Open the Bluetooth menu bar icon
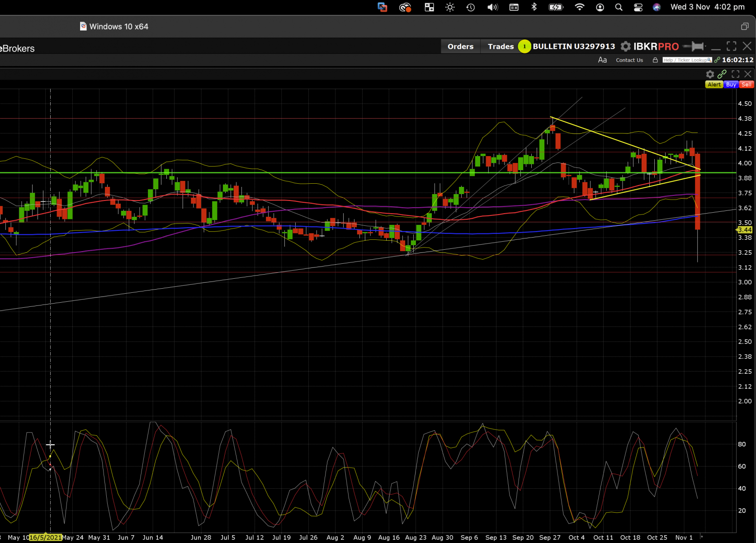Viewport: 756px width, 543px height. 534,7
